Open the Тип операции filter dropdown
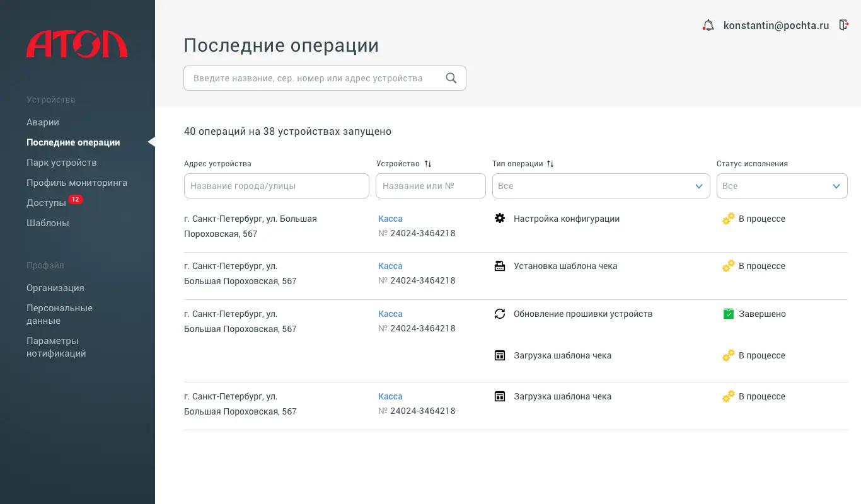The image size is (861, 504). [x=601, y=186]
